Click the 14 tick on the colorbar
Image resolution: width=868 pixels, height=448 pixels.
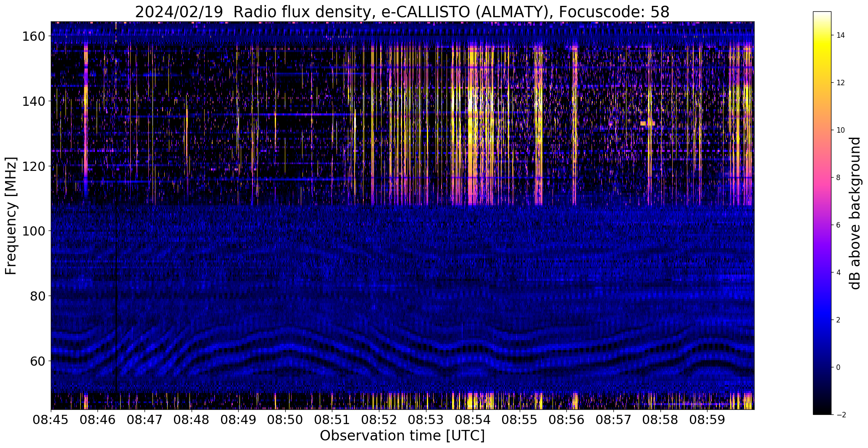click(841, 35)
